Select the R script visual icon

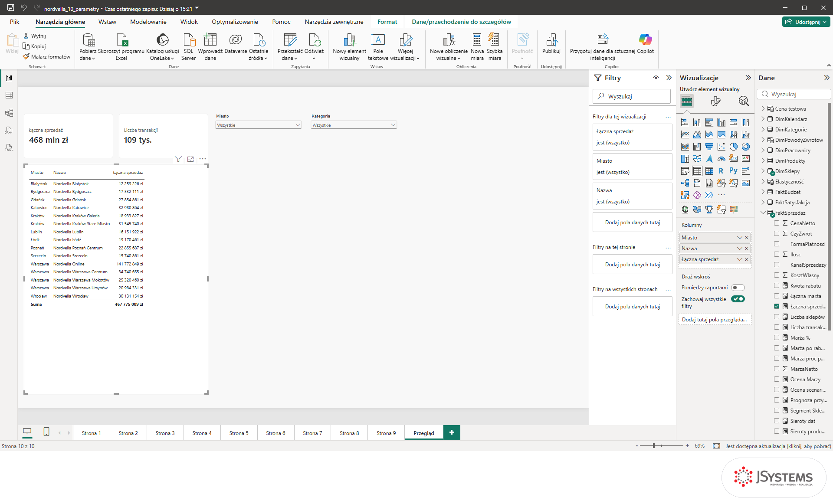coord(721,170)
